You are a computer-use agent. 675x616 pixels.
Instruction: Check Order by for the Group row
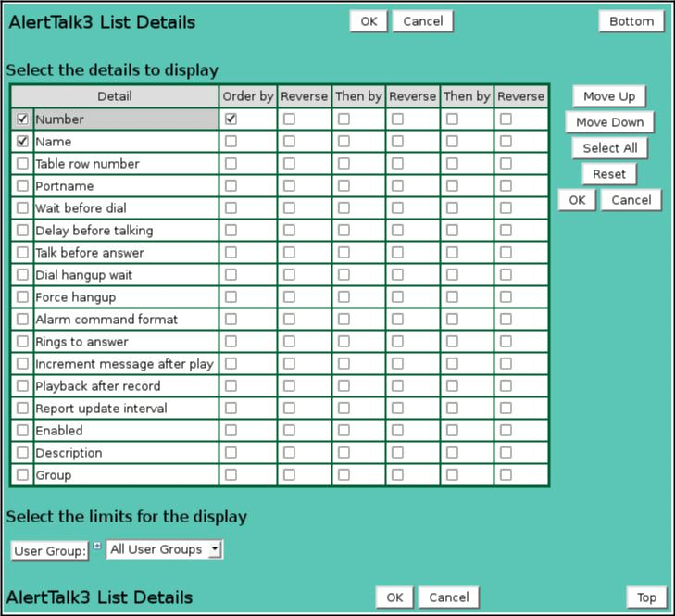[231, 474]
